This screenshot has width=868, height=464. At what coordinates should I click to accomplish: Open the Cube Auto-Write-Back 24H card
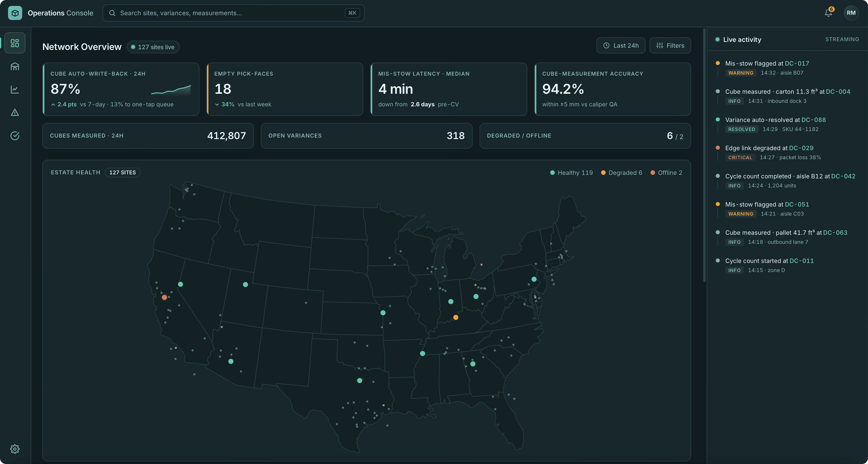coord(121,89)
